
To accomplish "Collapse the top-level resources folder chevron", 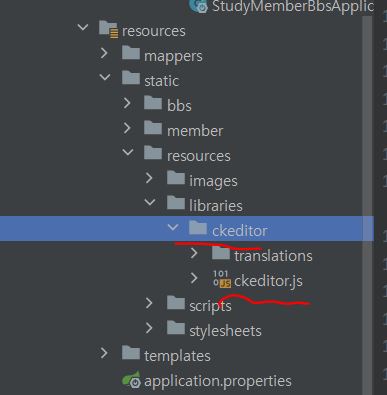I will point(83,27).
